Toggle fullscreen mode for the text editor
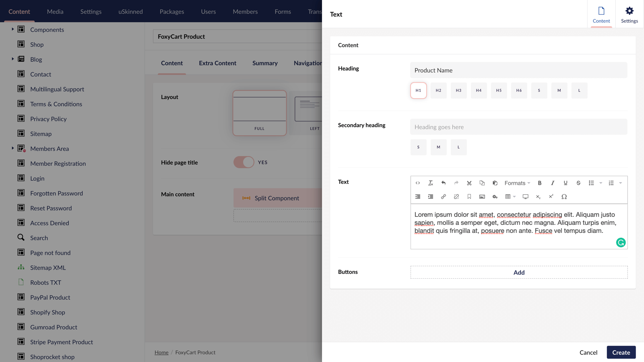This screenshot has height=362, width=644. tap(525, 197)
